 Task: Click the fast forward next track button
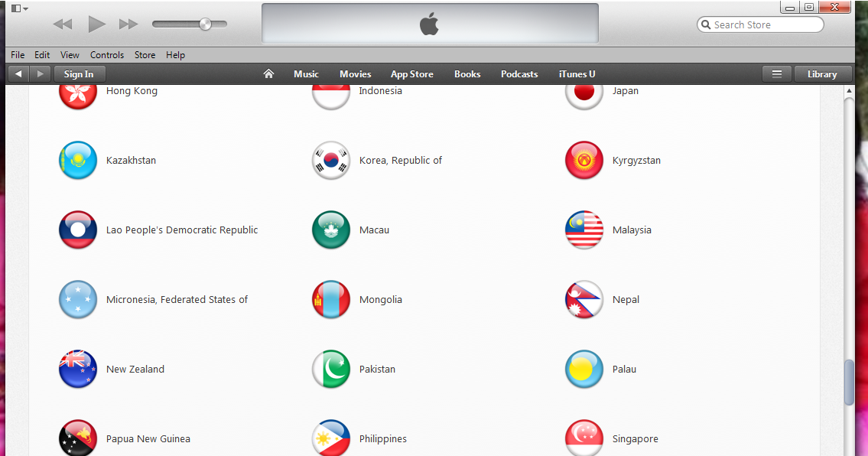(x=128, y=24)
